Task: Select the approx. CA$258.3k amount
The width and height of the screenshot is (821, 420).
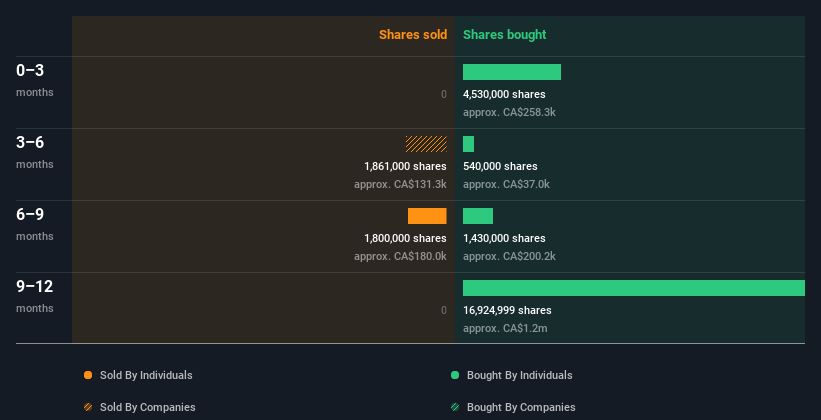Action: (509, 112)
